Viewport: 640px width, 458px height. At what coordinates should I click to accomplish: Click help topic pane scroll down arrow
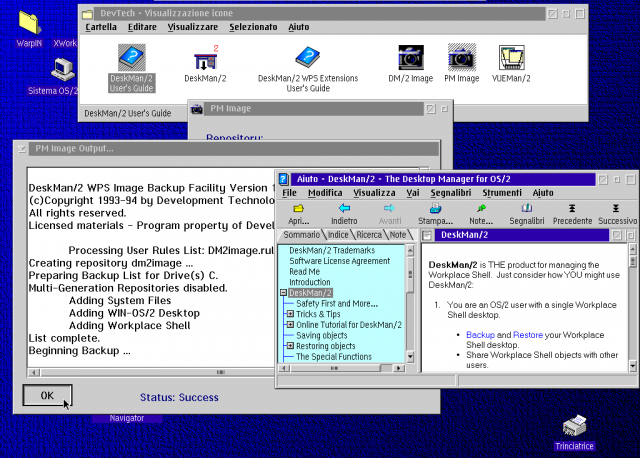[x=633, y=366]
